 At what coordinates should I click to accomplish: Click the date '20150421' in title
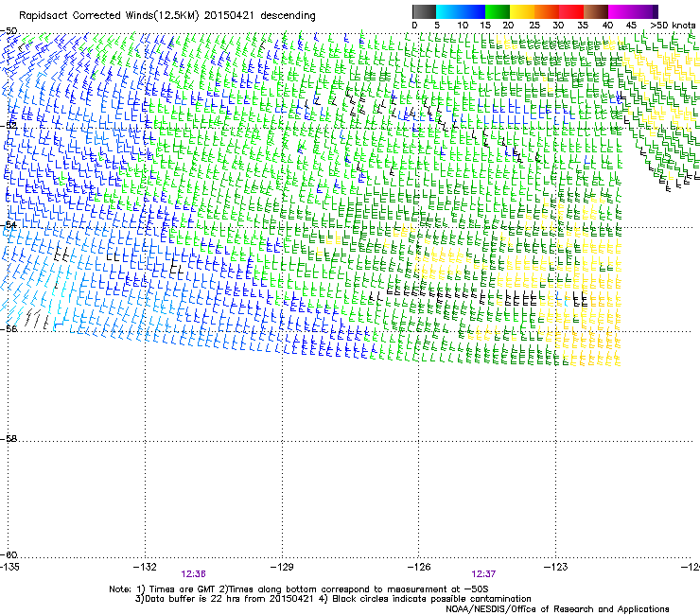[229, 16]
